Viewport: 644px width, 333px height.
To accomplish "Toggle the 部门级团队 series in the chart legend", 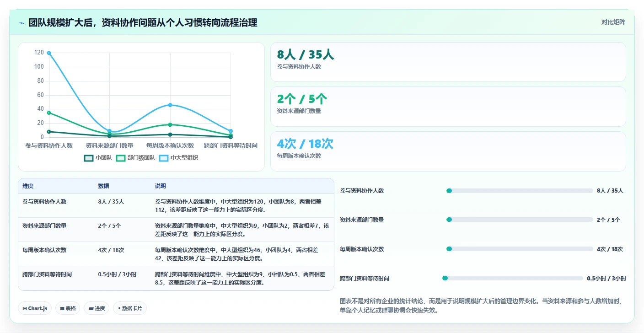I will pos(135,158).
